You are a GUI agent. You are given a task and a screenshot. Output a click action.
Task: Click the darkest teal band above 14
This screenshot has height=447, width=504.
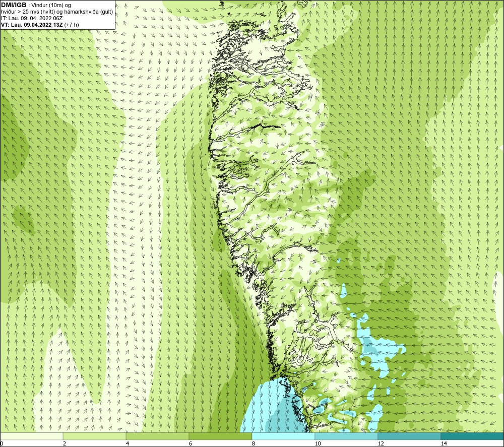pos(473,436)
